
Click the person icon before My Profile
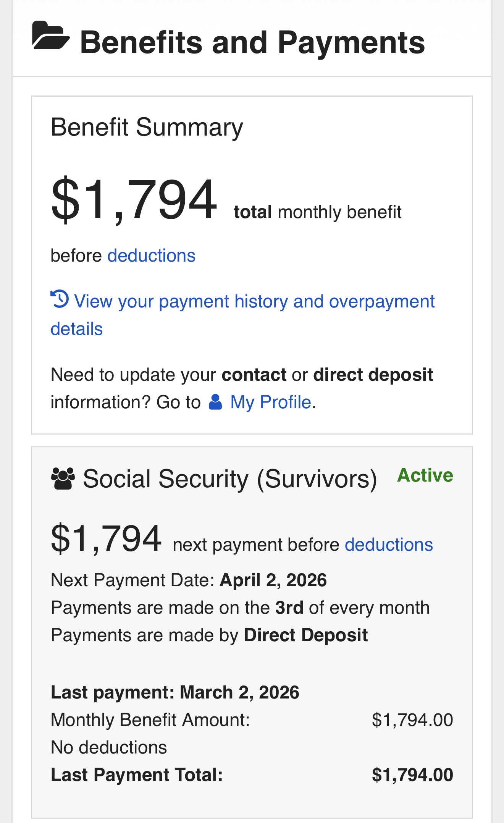point(215,402)
